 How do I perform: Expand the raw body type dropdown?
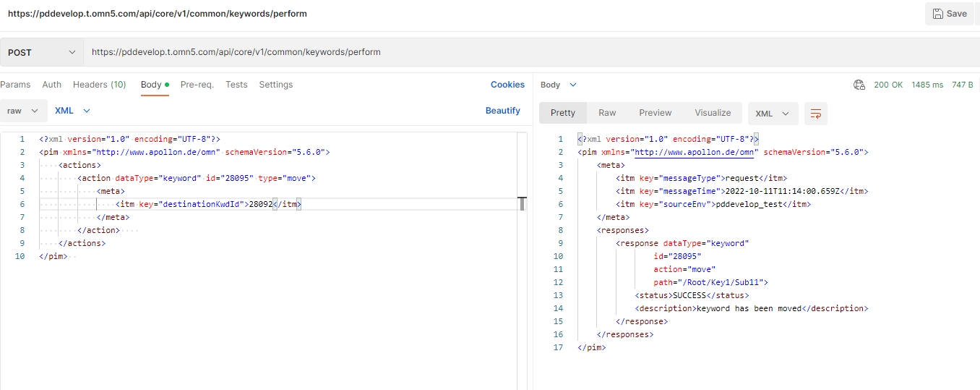pos(23,111)
